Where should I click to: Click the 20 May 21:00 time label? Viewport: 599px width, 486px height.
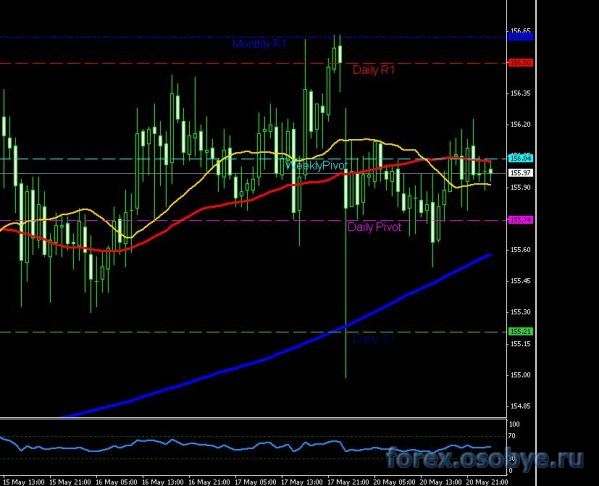(x=487, y=482)
